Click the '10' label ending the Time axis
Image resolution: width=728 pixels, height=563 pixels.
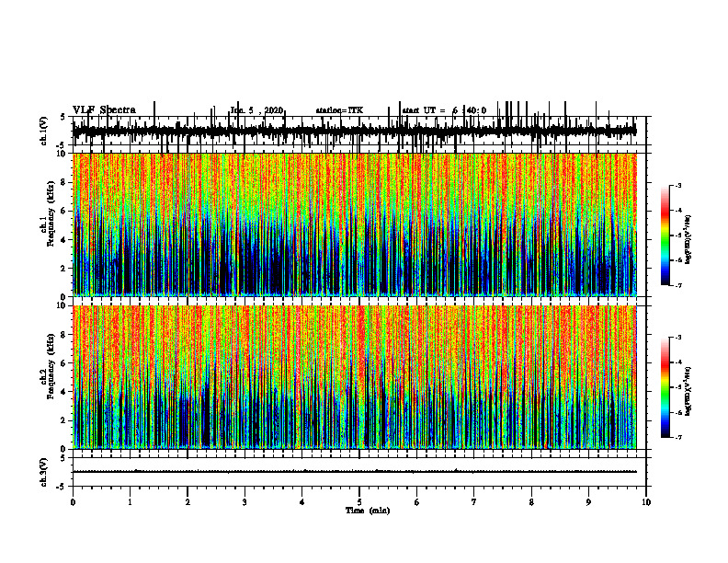646,502
